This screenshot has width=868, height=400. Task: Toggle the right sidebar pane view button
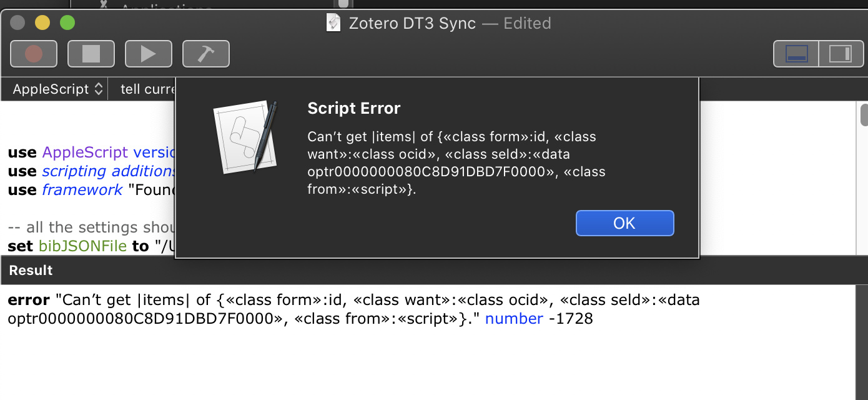click(841, 54)
